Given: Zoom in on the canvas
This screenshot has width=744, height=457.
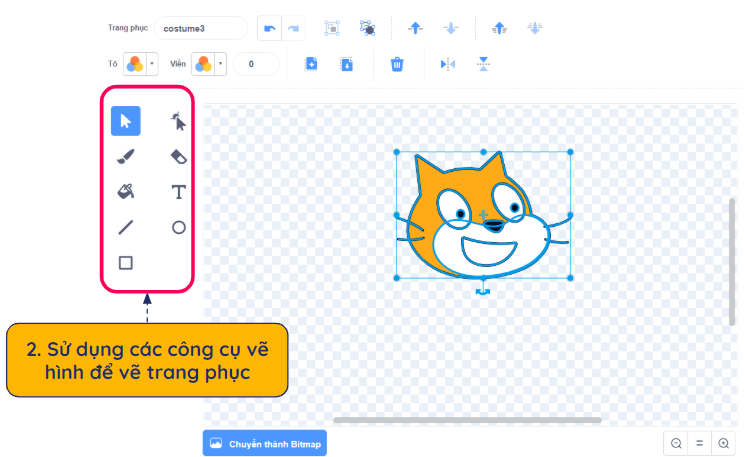Looking at the screenshot, I should click(x=723, y=443).
